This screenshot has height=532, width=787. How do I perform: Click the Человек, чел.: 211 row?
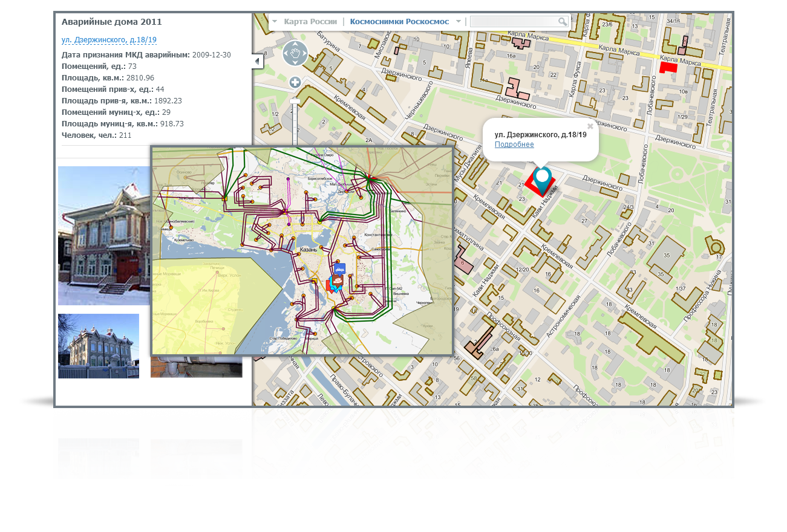tap(97, 135)
